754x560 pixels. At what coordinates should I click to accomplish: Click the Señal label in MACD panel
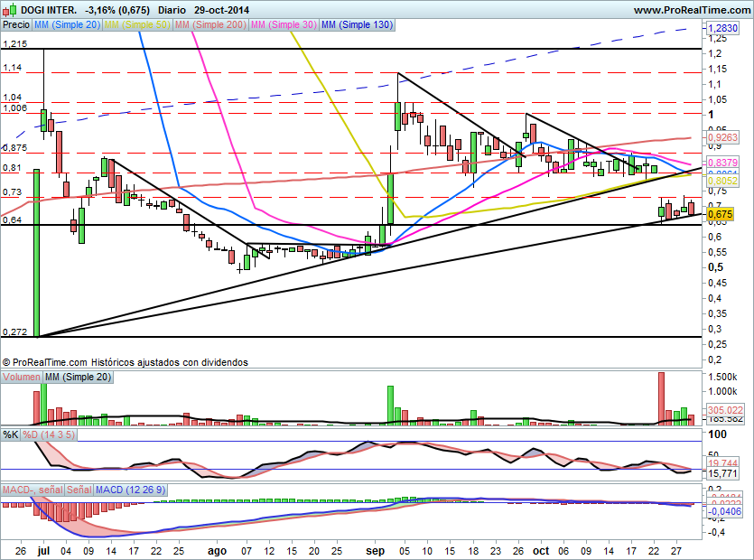(x=79, y=490)
